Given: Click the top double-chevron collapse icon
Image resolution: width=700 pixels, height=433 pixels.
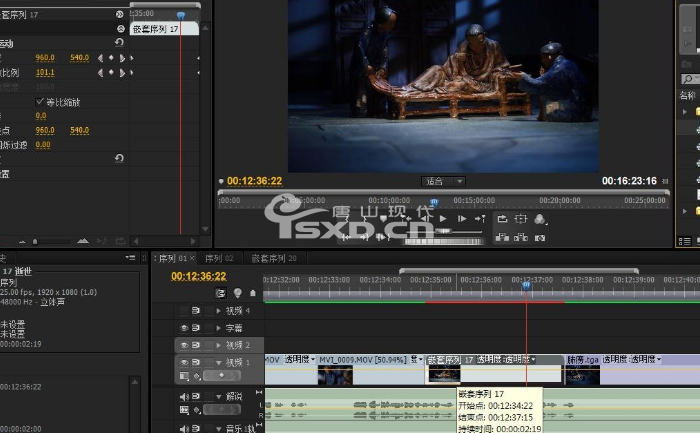Looking at the screenshot, I should click(x=120, y=14).
